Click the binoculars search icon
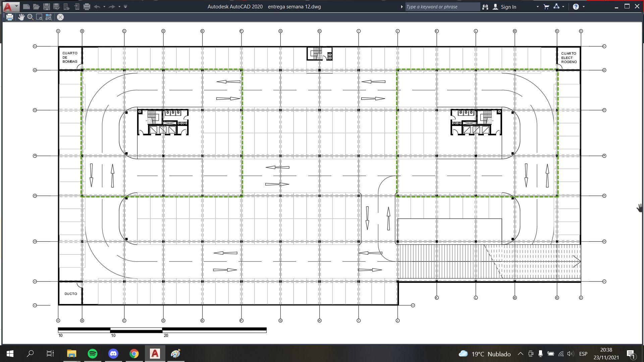The image size is (644, 362). coord(485,7)
